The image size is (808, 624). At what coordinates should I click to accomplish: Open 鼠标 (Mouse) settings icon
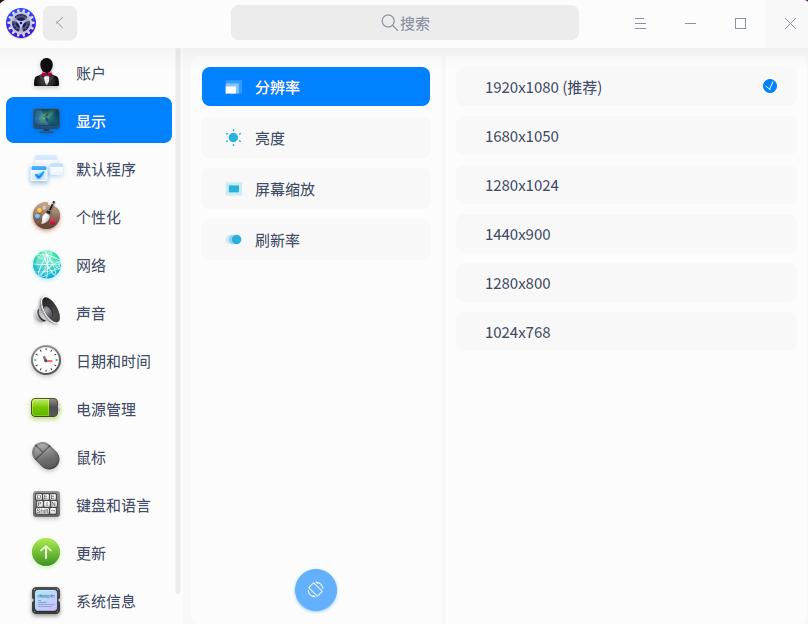(45, 457)
